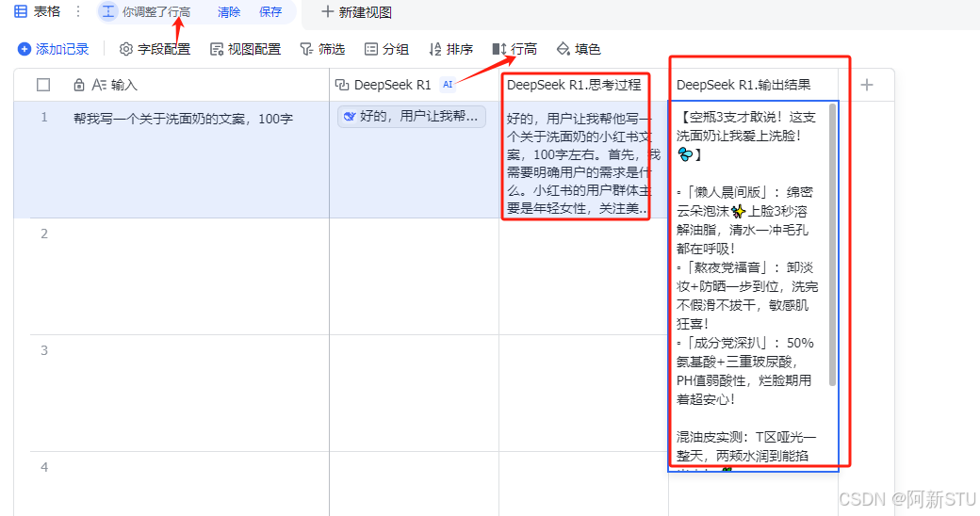
Task: Click the lock icon in 输入 column header
Action: pyautogui.click(x=79, y=85)
